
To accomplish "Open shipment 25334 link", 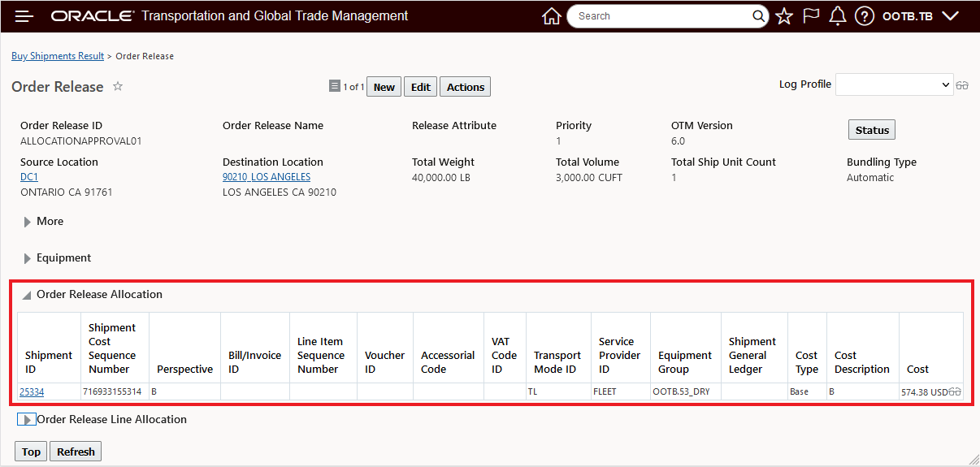I will (x=32, y=391).
